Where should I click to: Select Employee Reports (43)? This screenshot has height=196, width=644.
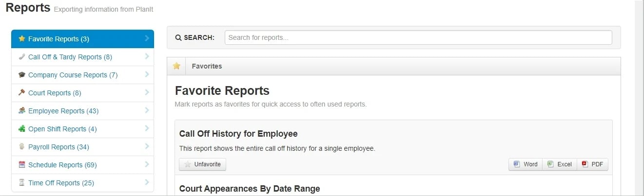pos(82,111)
